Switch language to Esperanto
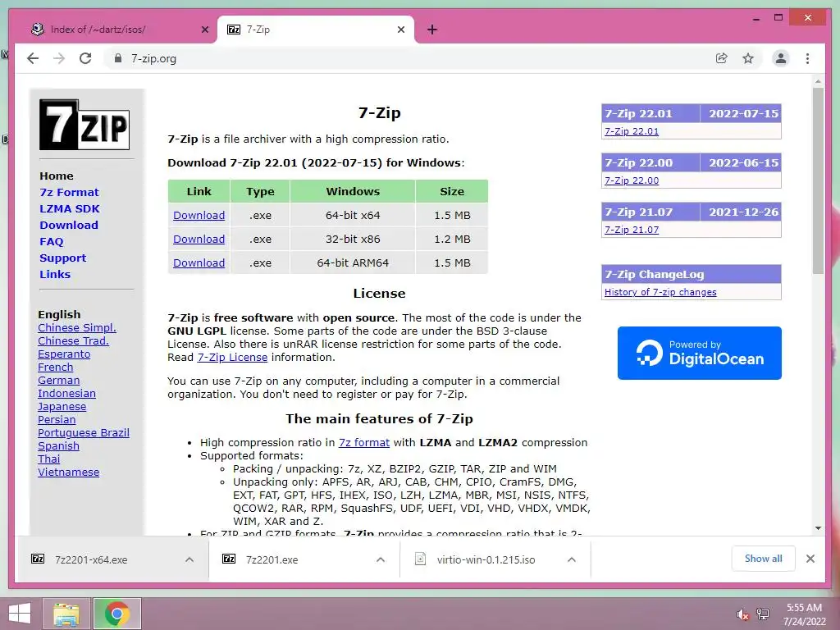The width and height of the screenshot is (840, 630). click(64, 354)
